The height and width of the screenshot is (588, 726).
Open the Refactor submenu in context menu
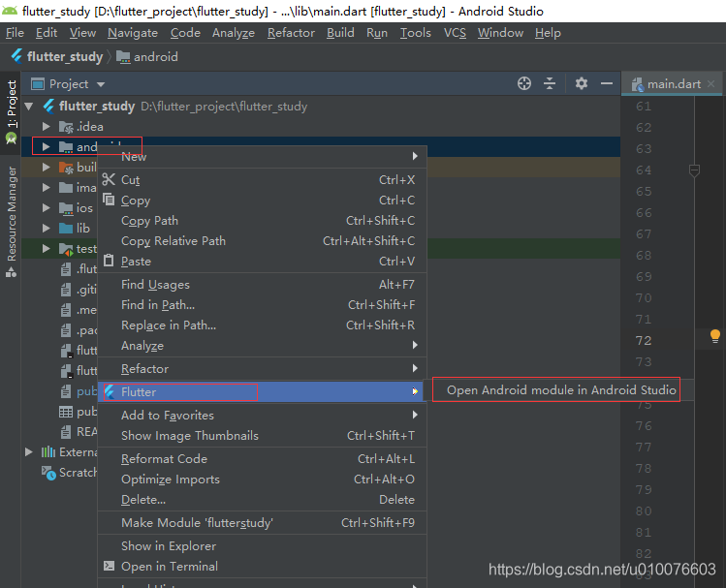click(x=262, y=369)
